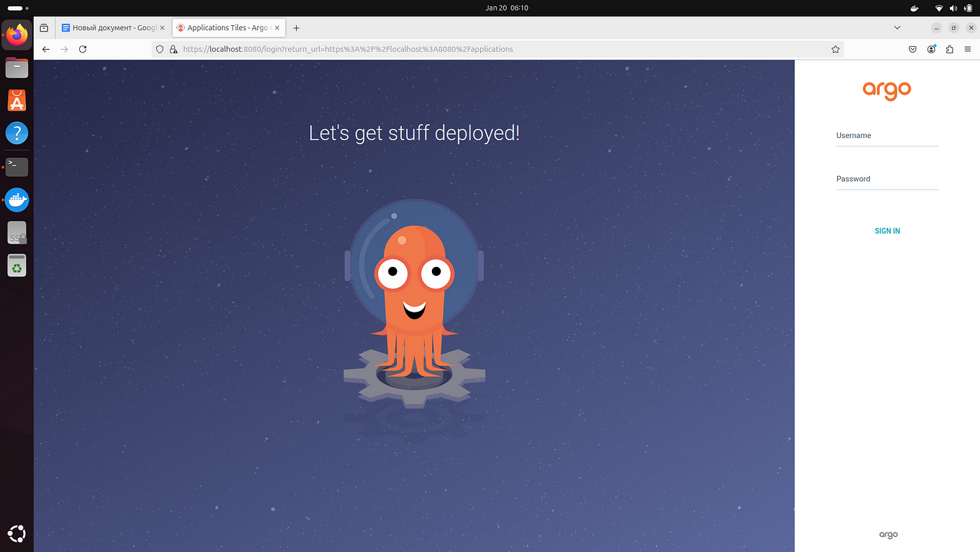Open a new tab with plus button
Image resolution: width=980 pixels, height=552 pixels.
296,28
